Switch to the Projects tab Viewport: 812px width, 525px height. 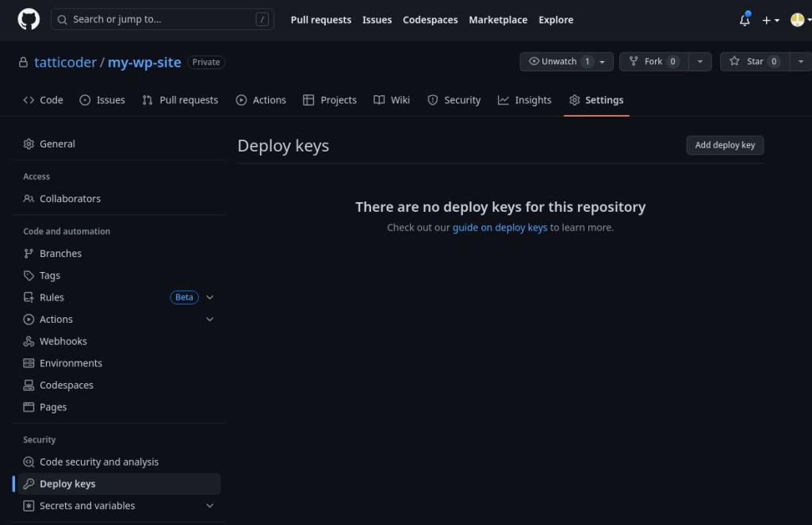[x=330, y=100]
